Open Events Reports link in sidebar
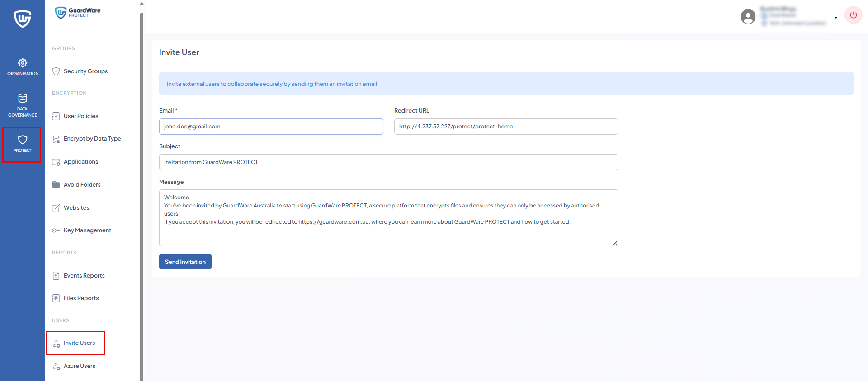The width and height of the screenshot is (868, 381). pyautogui.click(x=84, y=276)
